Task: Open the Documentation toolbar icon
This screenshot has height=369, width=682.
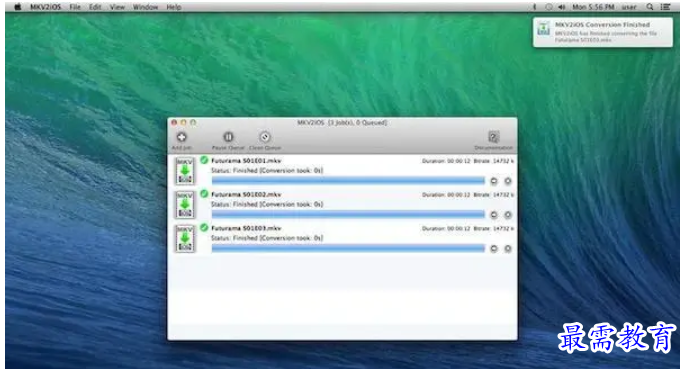Action: (493, 138)
